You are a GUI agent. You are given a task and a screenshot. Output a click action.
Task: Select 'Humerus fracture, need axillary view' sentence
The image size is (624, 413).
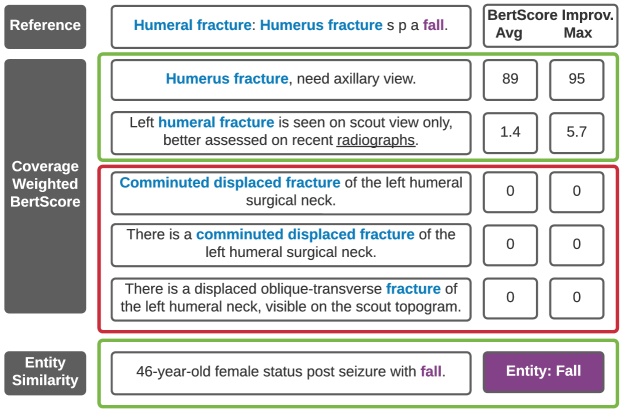tap(291, 80)
